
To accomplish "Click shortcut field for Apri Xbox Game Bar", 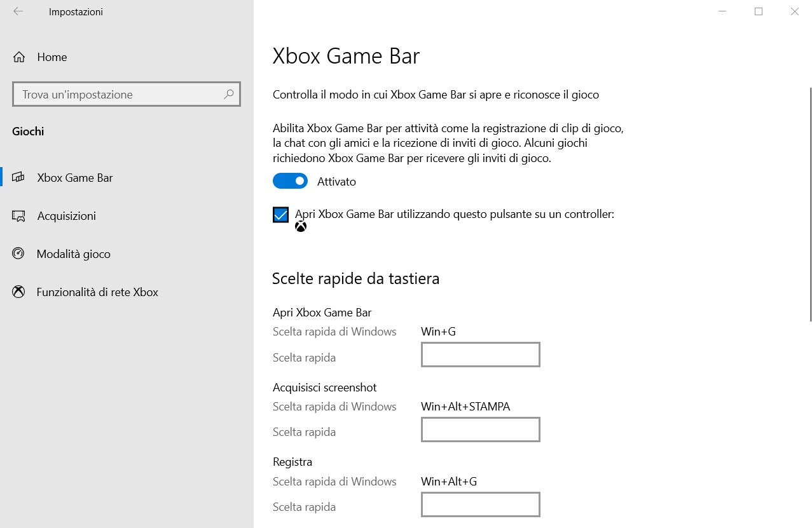I will tap(480, 355).
